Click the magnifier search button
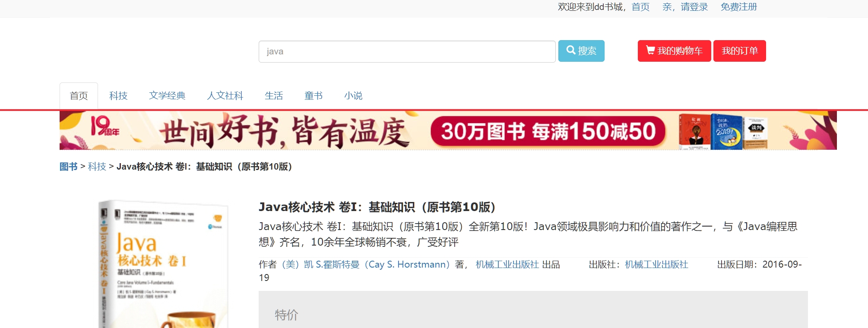 click(x=581, y=51)
